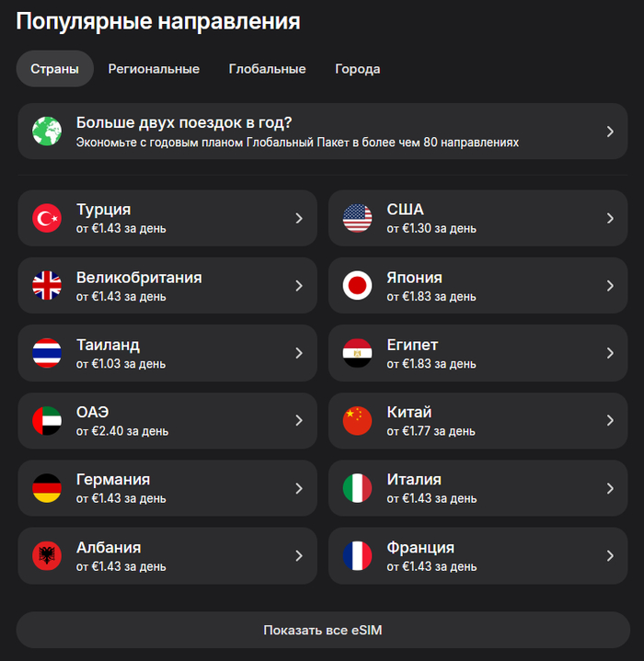Click the Egypt flag icon
Image resolution: width=644 pixels, height=661 pixels.
pyautogui.click(x=357, y=353)
